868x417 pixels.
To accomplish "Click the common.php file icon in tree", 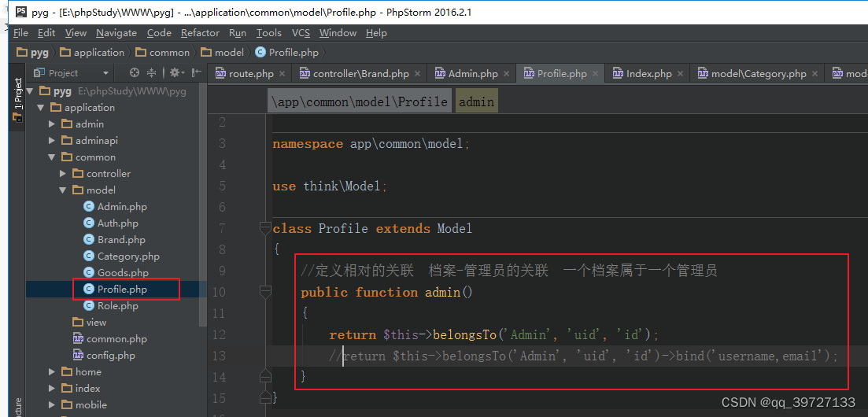I will 78,339.
